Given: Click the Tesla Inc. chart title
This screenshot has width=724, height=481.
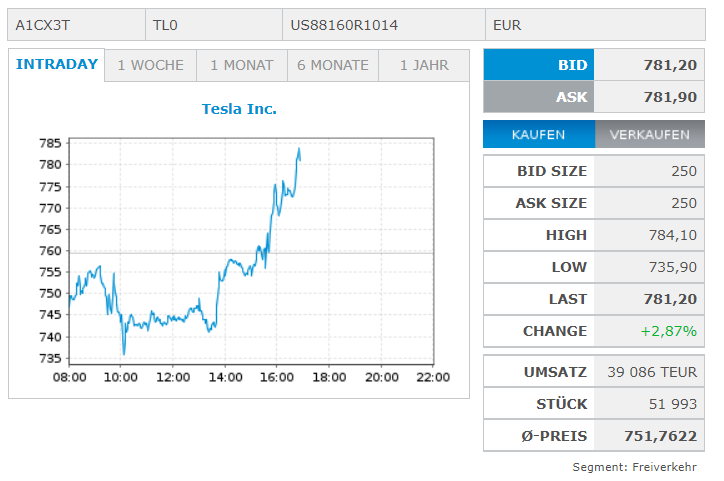Looking at the screenshot, I should pos(239,109).
